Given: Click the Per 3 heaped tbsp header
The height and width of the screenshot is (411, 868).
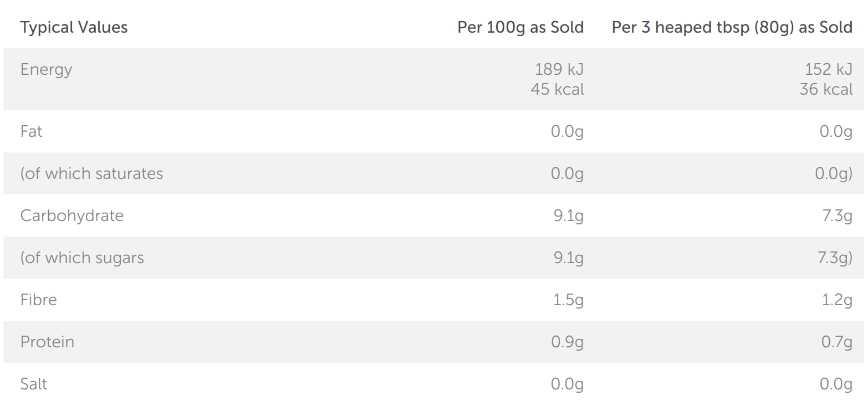Looking at the screenshot, I should (x=732, y=27).
